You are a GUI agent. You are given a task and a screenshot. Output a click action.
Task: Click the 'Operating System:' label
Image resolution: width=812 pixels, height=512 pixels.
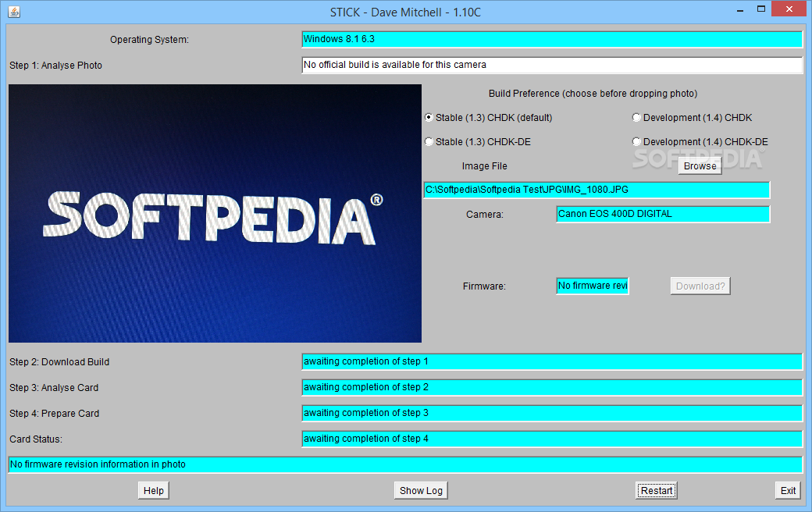coord(149,39)
